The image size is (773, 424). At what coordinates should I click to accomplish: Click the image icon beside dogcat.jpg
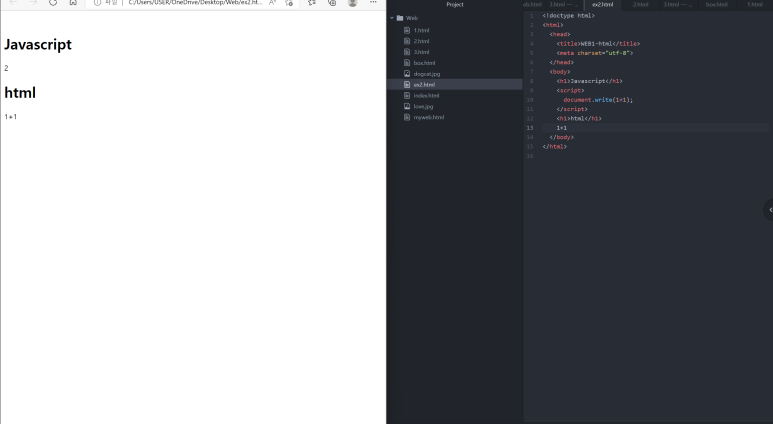pyautogui.click(x=407, y=74)
